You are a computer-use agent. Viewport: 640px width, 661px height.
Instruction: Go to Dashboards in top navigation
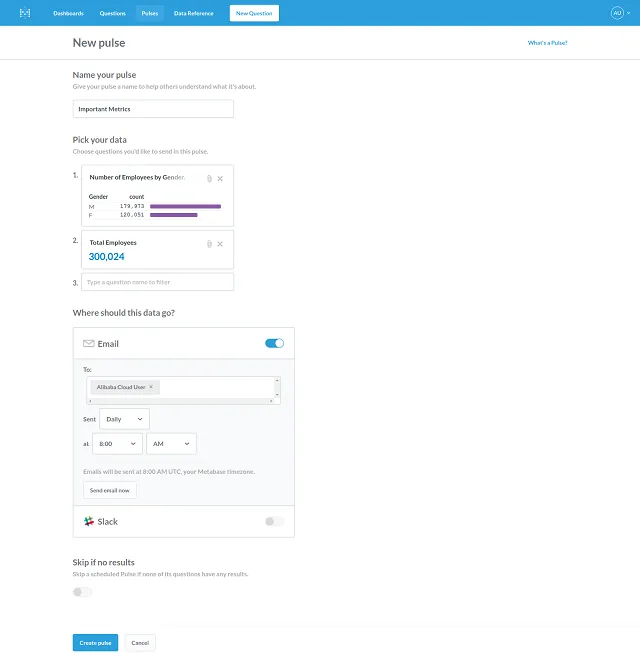68,13
